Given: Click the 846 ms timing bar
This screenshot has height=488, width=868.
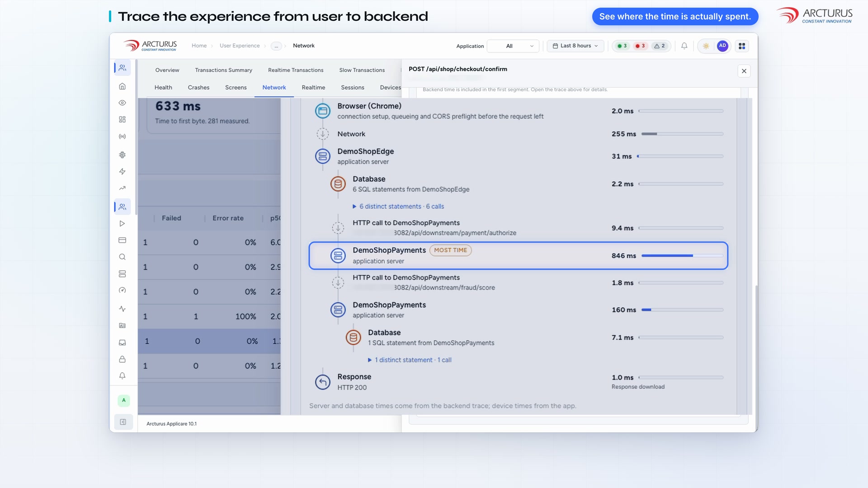Looking at the screenshot, I should pyautogui.click(x=682, y=256).
